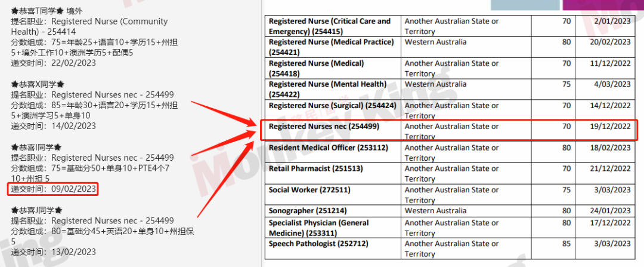Screen dimensions: 644x267
Task: Click the 22/02/2023 submission date for T同学
Action: (73, 63)
